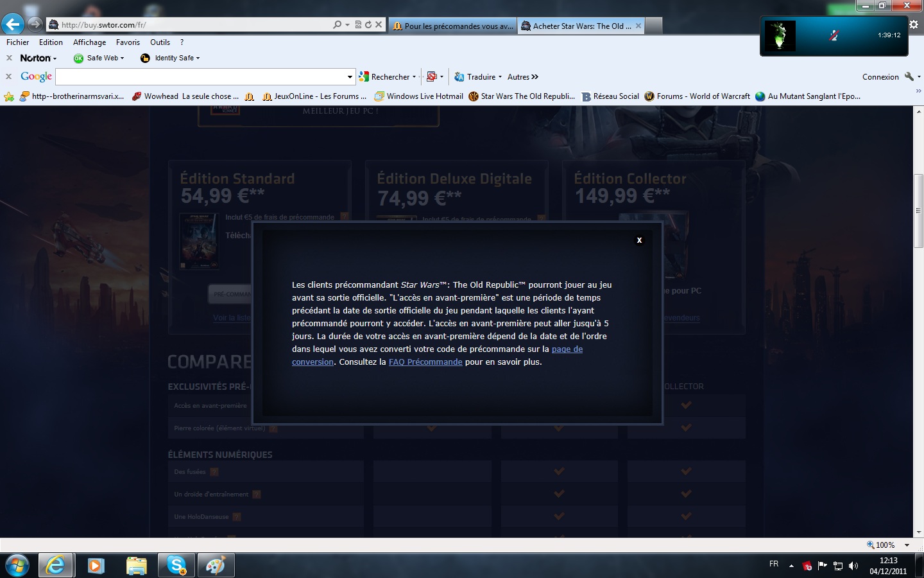The image size is (924, 578).
Task: Add to favorites with the star icon
Action: coord(9,96)
